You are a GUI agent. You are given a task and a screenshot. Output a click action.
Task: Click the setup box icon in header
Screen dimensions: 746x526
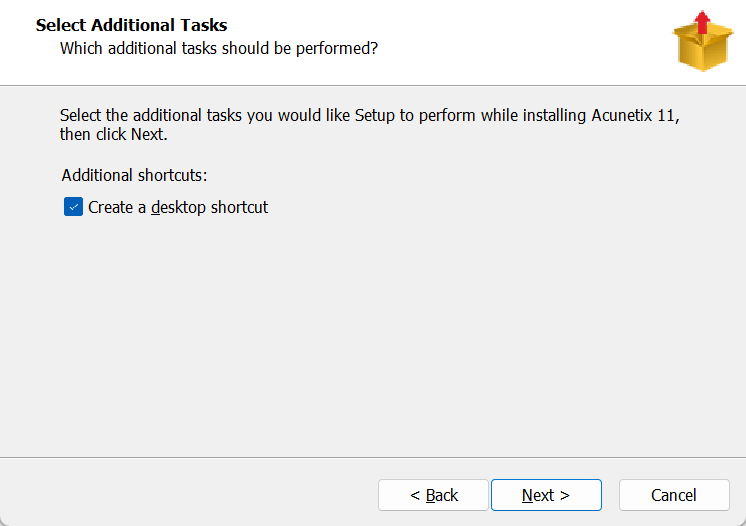[x=703, y=44]
